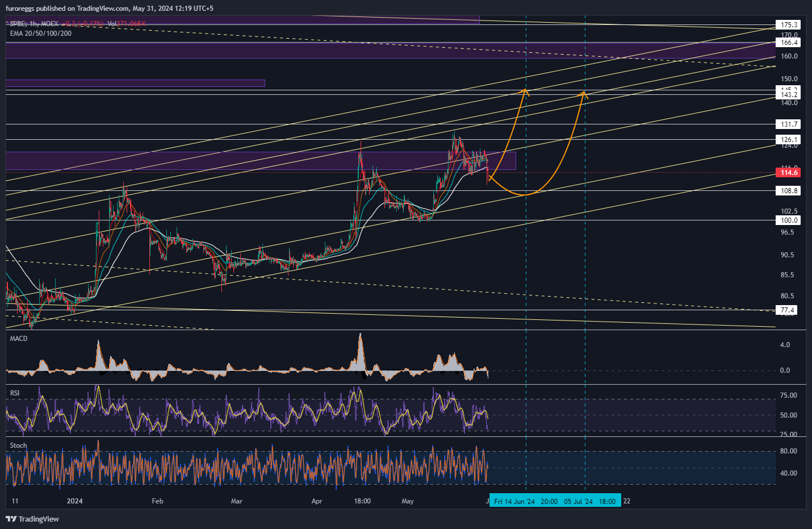
Task: Click the TradingView logo in the footer
Action: click(32, 519)
